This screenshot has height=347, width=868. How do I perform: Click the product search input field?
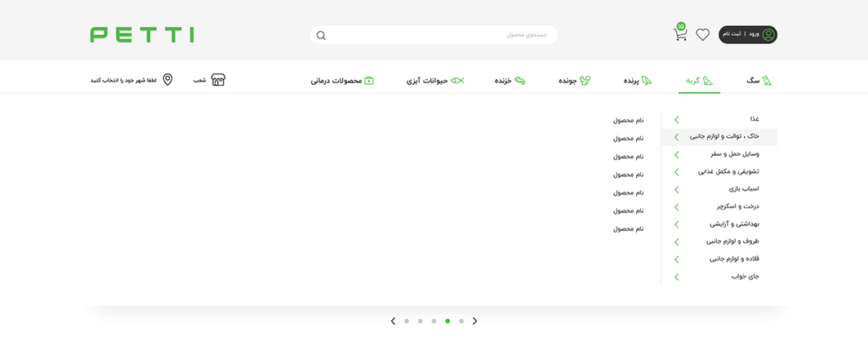441,35
